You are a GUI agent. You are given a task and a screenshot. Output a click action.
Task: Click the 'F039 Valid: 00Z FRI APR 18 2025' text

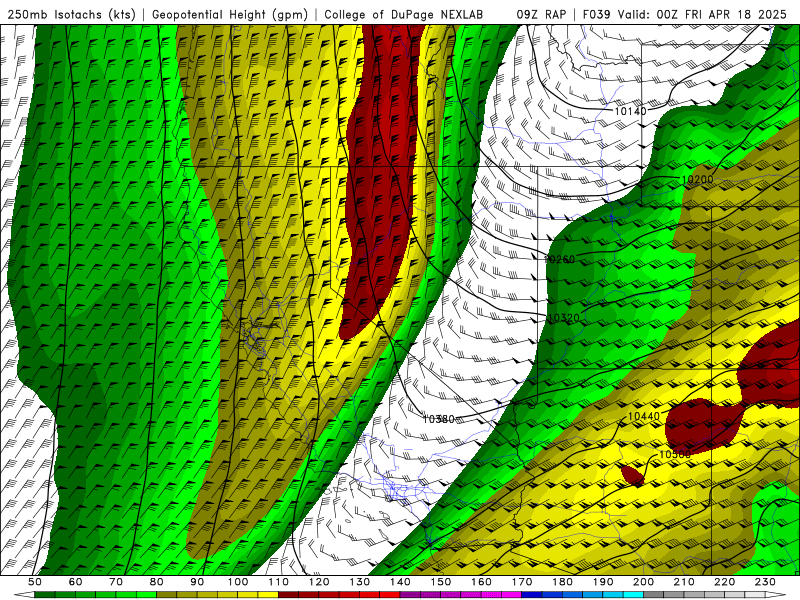pyautogui.click(x=685, y=15)
